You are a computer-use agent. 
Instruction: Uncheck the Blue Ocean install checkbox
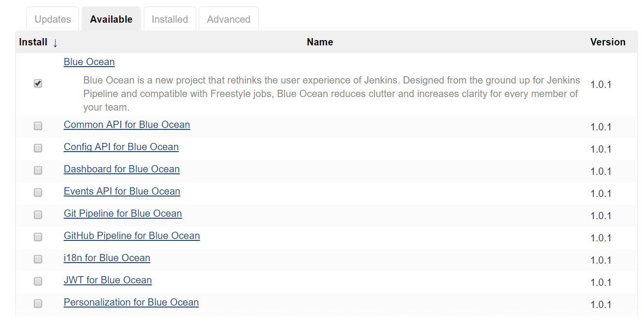38,84
